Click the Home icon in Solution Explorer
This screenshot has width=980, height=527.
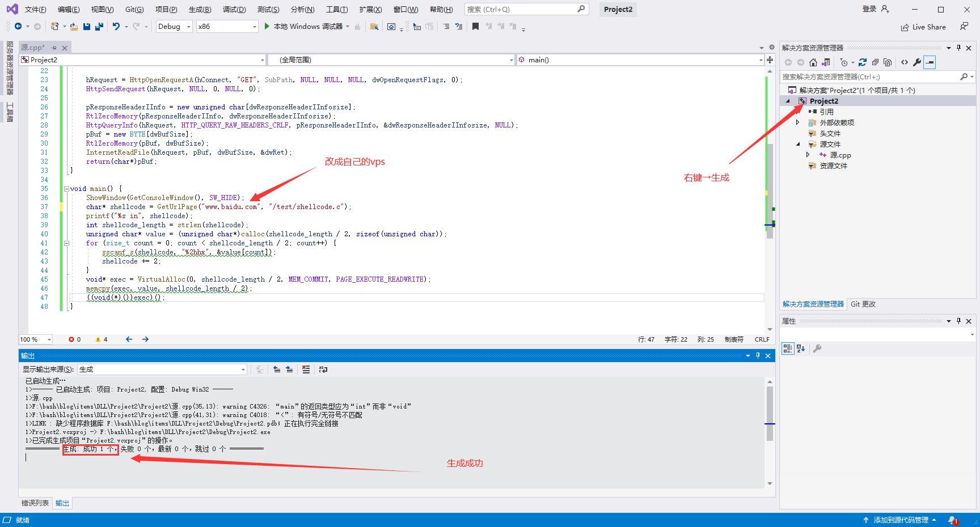[x=813, y=62]
